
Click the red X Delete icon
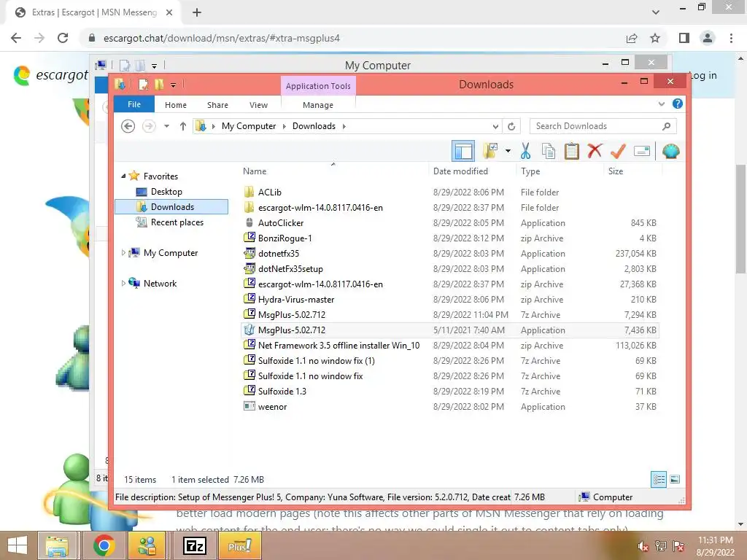coord(595,151)
